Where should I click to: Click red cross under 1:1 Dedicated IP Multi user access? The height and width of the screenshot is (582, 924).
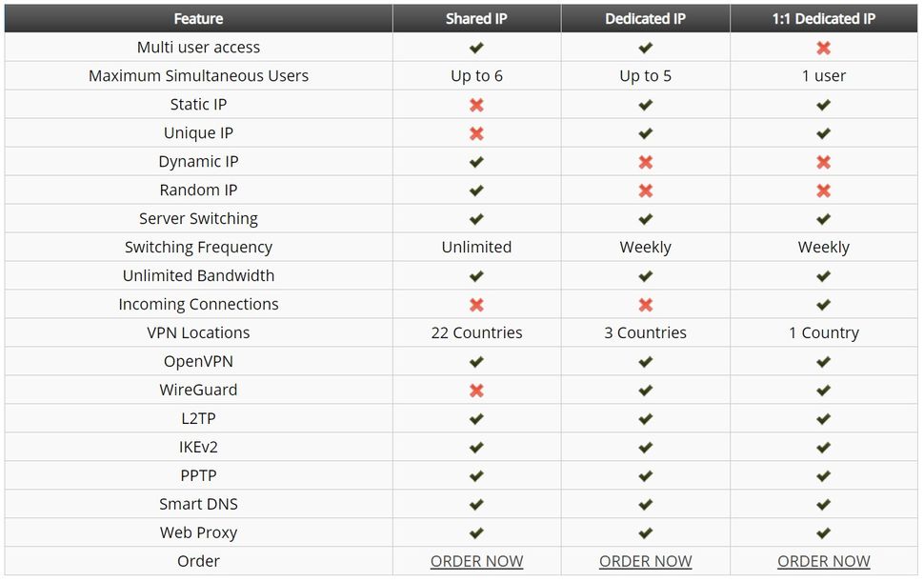(x=824, y=48)
